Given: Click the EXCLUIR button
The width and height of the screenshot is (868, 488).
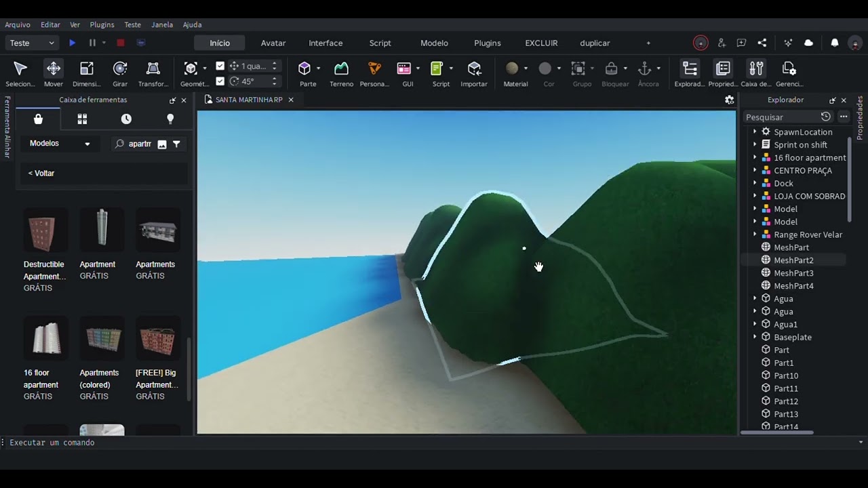Looking at the screenshot, I should tap(541, 43).
